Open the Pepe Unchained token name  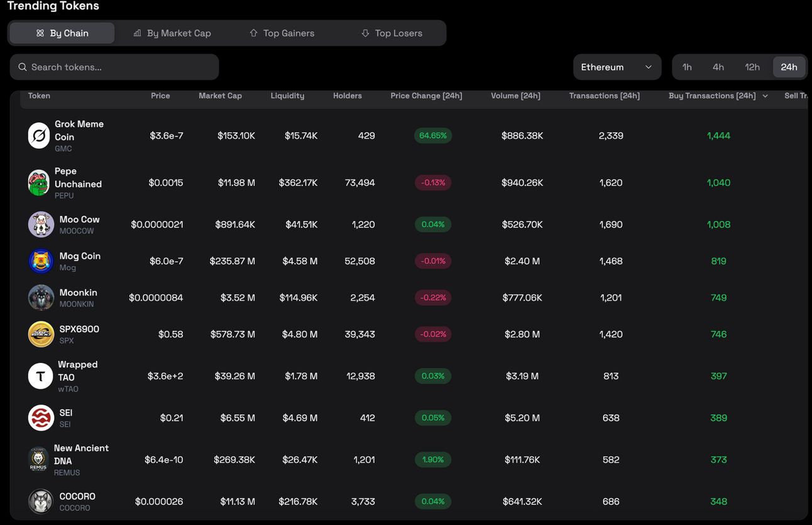[78, 178]
